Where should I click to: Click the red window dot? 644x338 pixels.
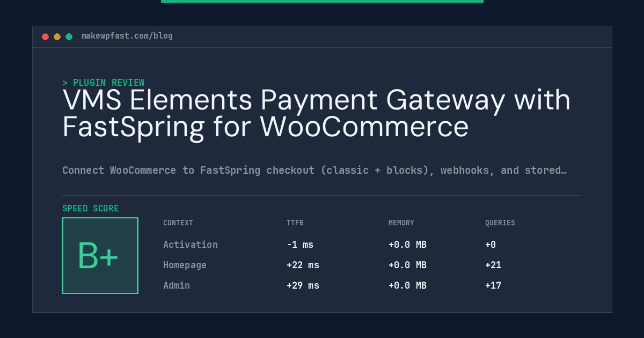[x=45, y=36]
